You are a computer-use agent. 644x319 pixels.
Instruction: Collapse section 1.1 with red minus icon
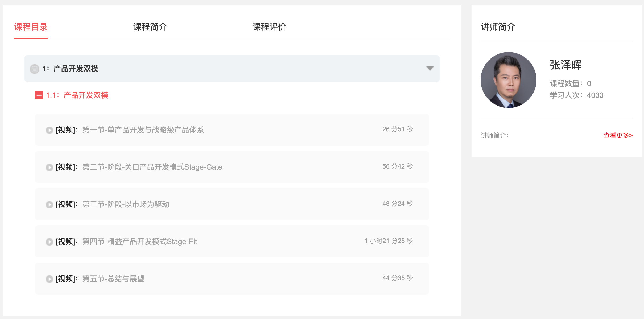click(39, 95)
